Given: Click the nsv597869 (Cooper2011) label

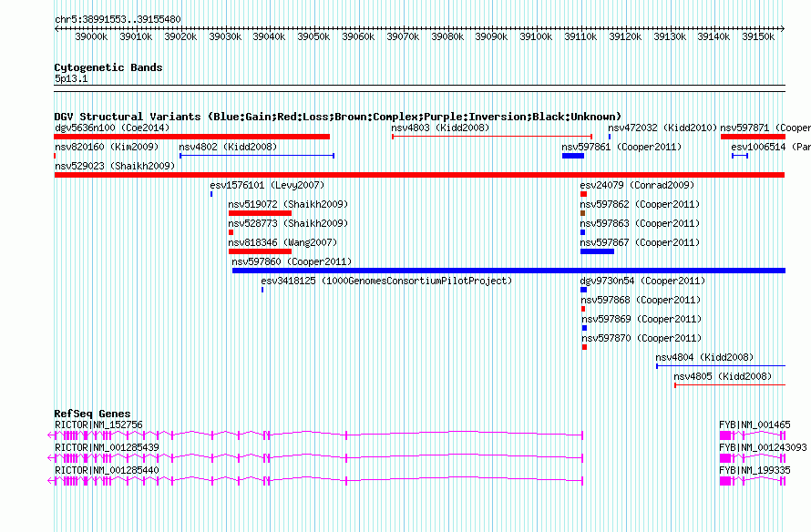Looking at the screenshot, I should (642, 319).
